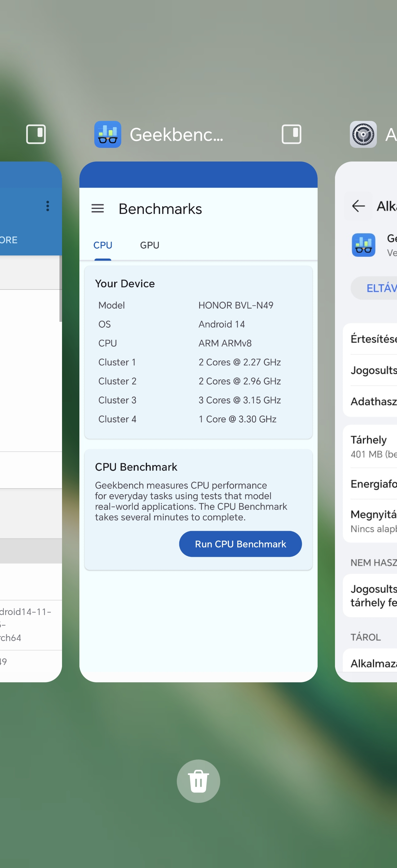This screenshot has height=868, width=397.
Task: Tap the Model label in Your Device
Action: (111, 305)
